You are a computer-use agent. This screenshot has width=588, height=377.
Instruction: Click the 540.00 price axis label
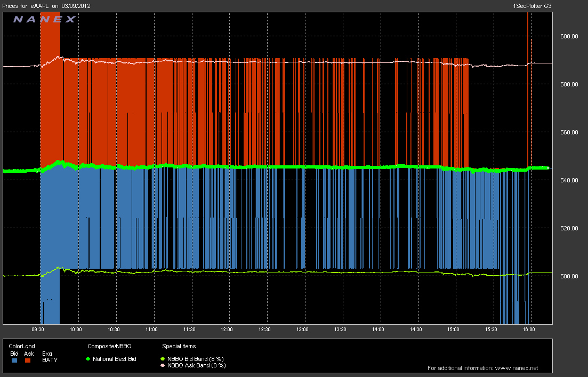[x=569, y=180]
